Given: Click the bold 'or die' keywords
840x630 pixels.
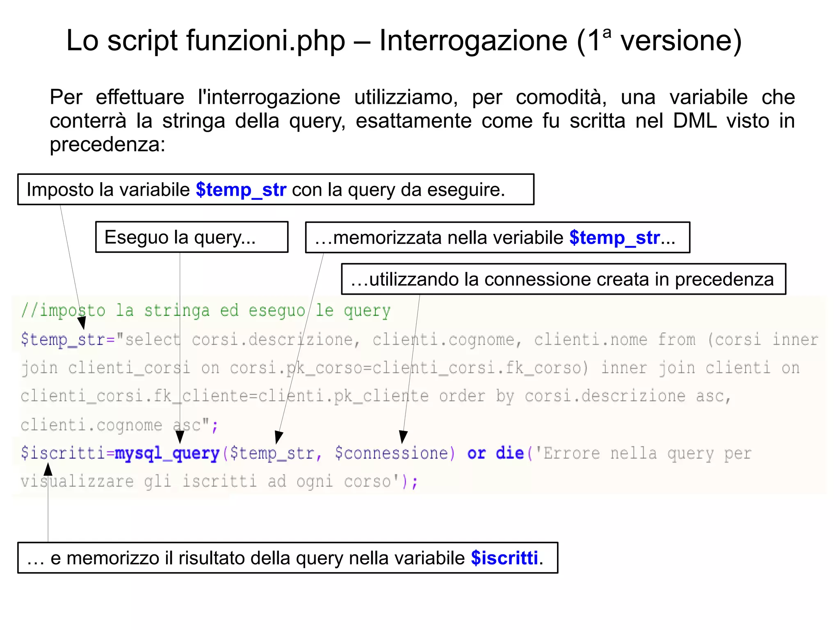Looking at the screenshot, I should (x=495, y=453).
